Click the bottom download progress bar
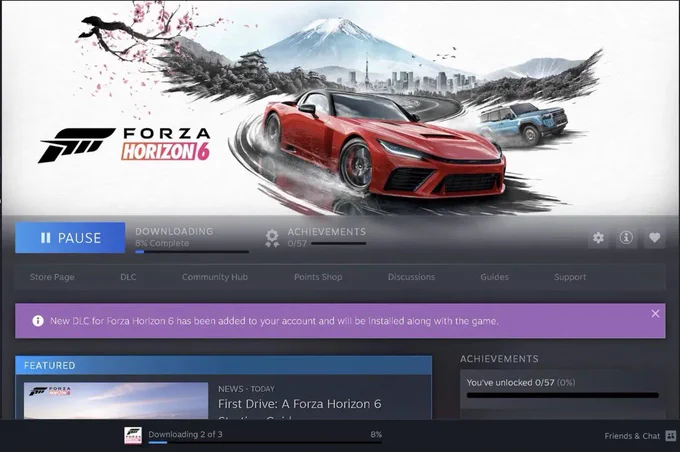Image resolution: width=680 pixels, height=452 pixels. tap(265, 443)
